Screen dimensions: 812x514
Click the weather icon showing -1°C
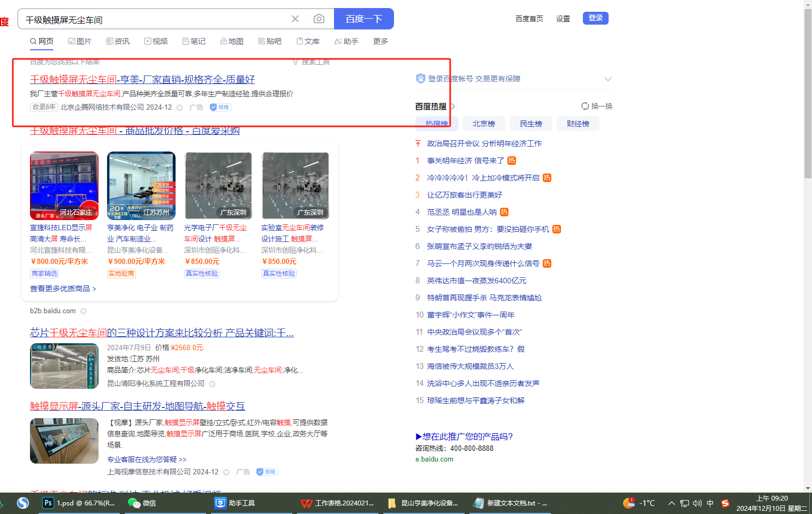tap(629, 503)
